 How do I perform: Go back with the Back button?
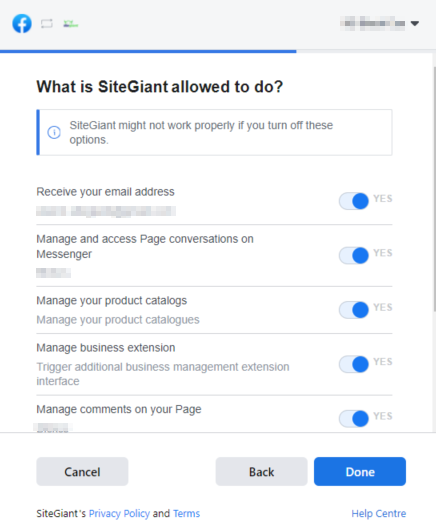(262, 472)
